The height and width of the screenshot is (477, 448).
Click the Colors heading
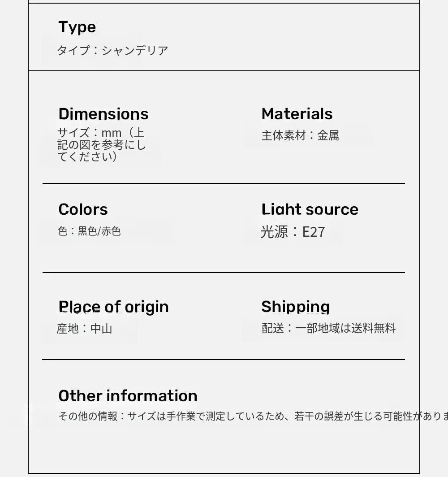pyautogui.click(x=83, y=209)
